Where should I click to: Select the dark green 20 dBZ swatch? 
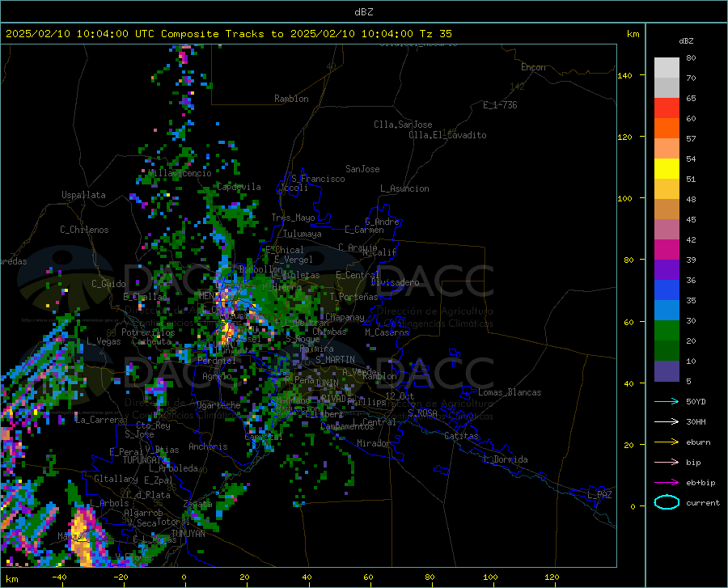(667, 351)
